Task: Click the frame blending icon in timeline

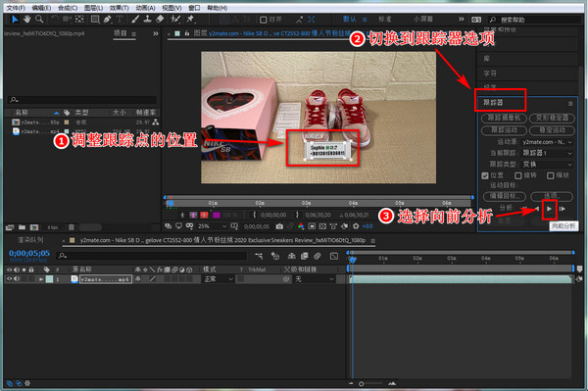Action: pyautogui.click(x=305, y=256)
